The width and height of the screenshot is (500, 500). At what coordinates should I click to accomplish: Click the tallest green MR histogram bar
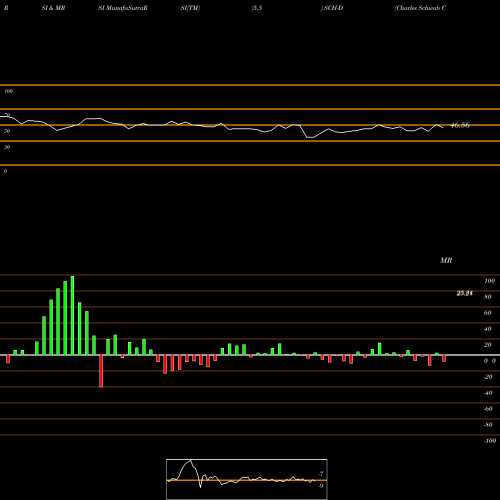click(72, 315)
